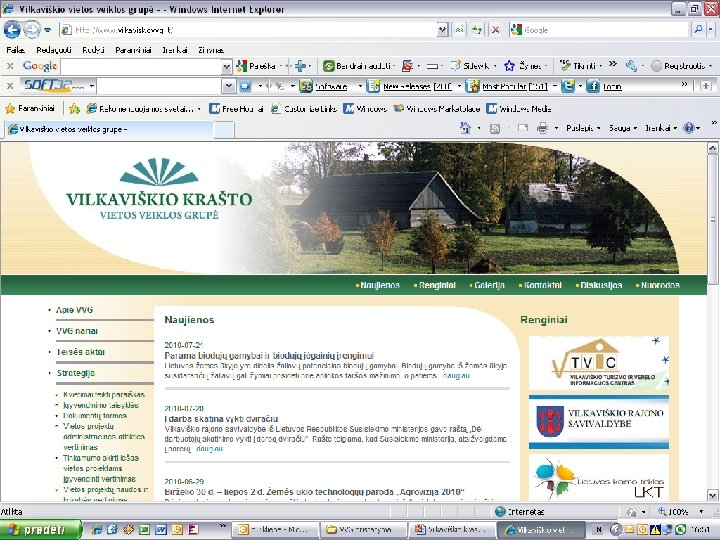Close the Google toolbar with its X
This screenshot has width=720, height=540.
coord(10,66)
